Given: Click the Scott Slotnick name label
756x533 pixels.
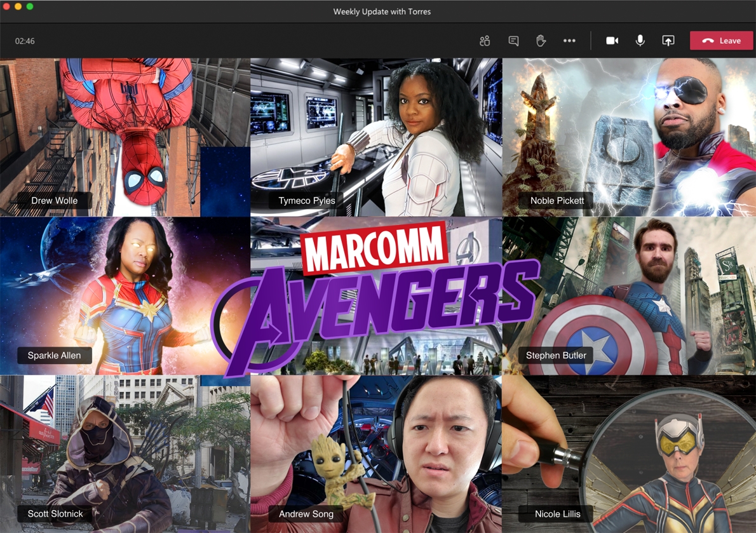Looking at the screenshot, I should (55, 514).
